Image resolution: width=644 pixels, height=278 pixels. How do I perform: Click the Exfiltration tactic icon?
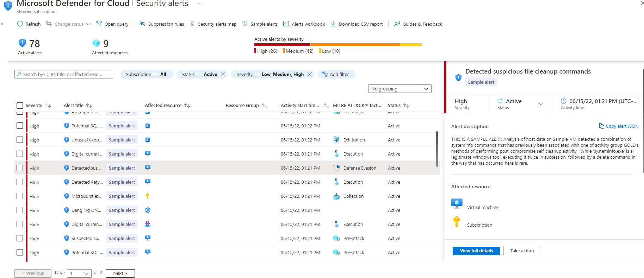[x=336, y=140]
